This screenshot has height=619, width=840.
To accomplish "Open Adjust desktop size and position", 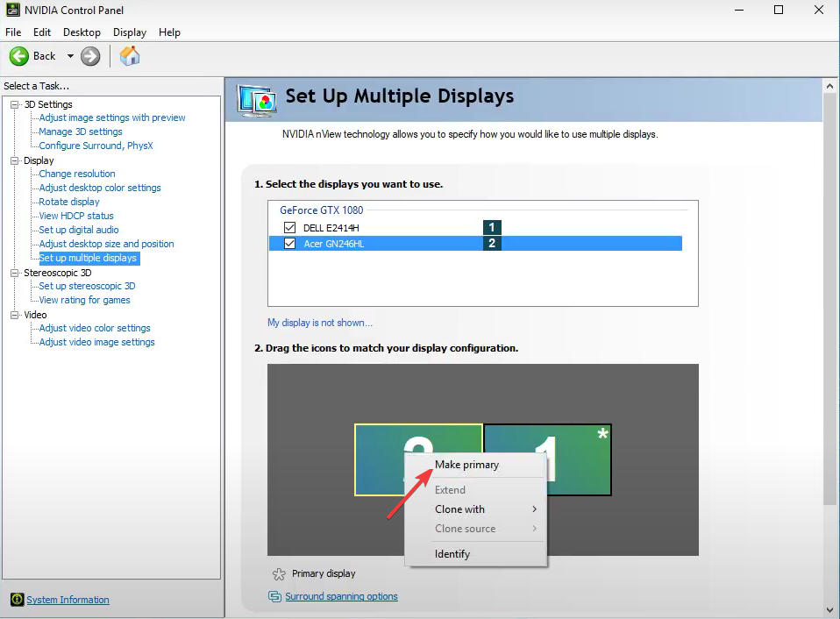I will click(x=107, y=244).
